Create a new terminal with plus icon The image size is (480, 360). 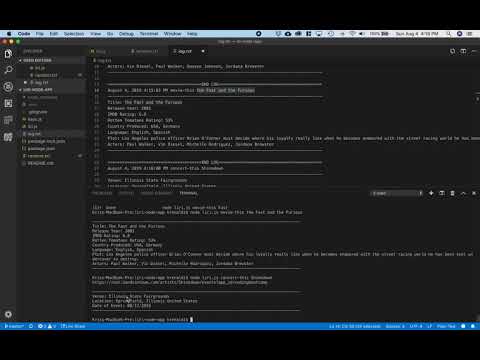[431, 193]
